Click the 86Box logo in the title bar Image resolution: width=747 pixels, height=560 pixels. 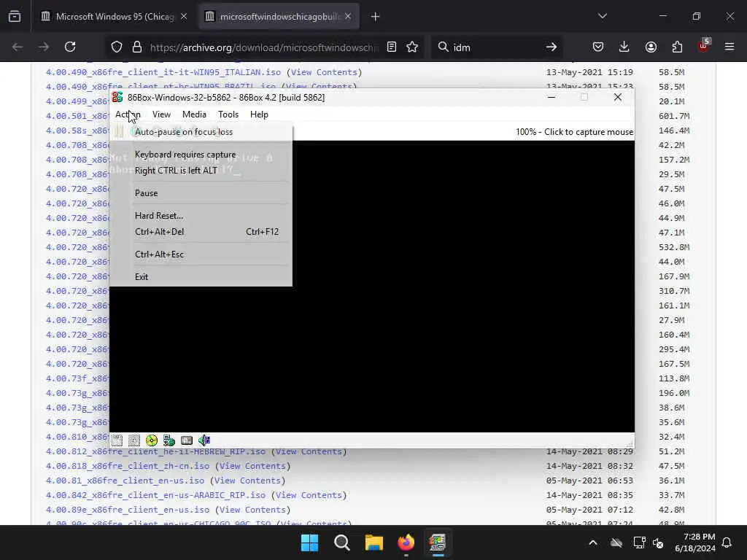coord(117,97)
